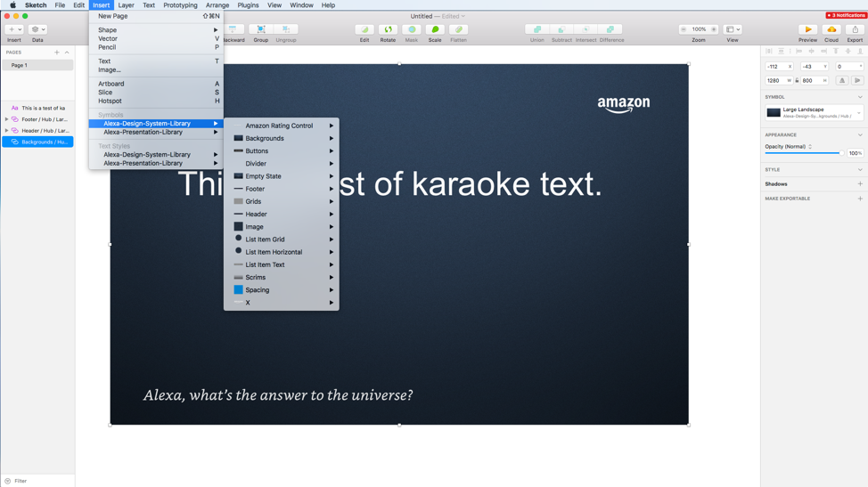This screenshot has height=487, width=868.
Task: Open the Data toolbar tool
Action: pyautogui.click(x=37, y=29)
